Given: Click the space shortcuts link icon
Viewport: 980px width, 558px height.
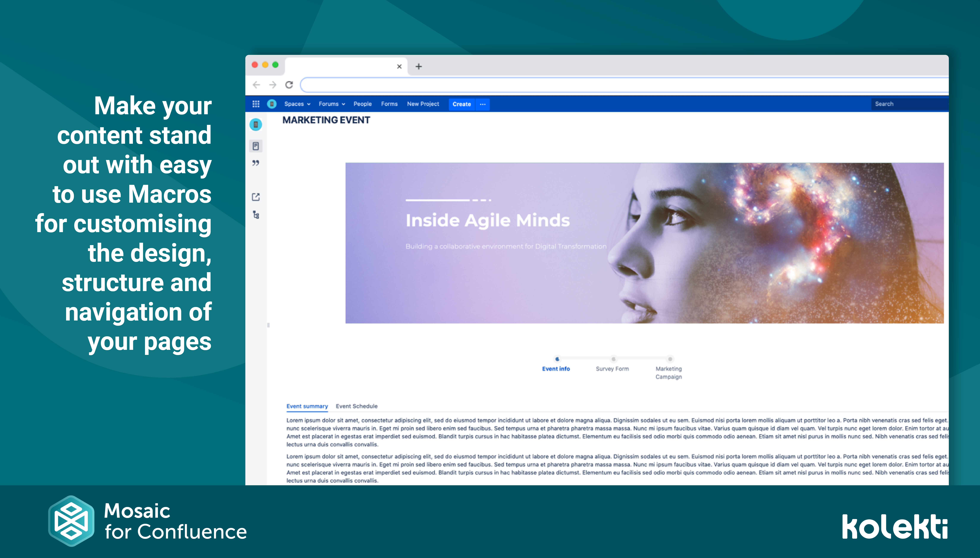Looking at the screenshot, I should coord(256,197).
